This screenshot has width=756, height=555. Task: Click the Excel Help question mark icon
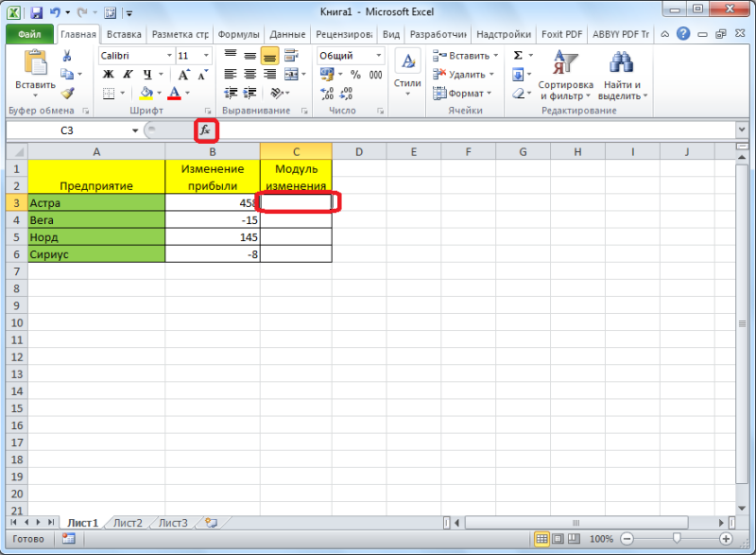click(682, 34)
